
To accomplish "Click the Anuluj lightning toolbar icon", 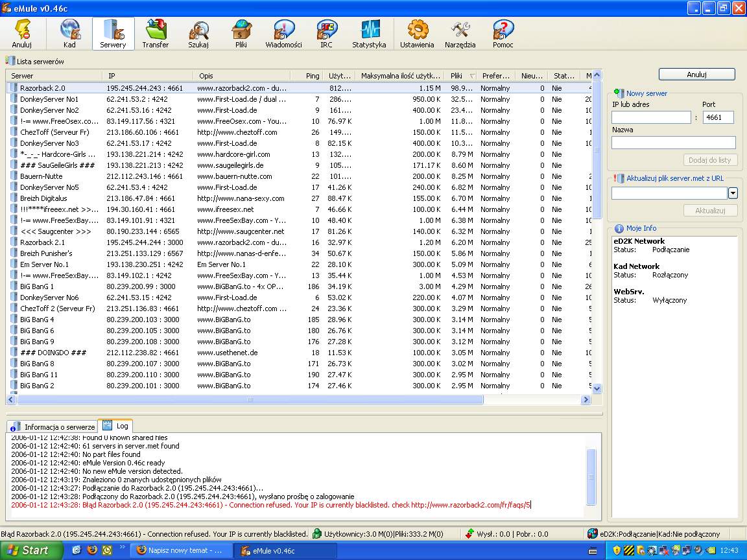I will point(22,33).
